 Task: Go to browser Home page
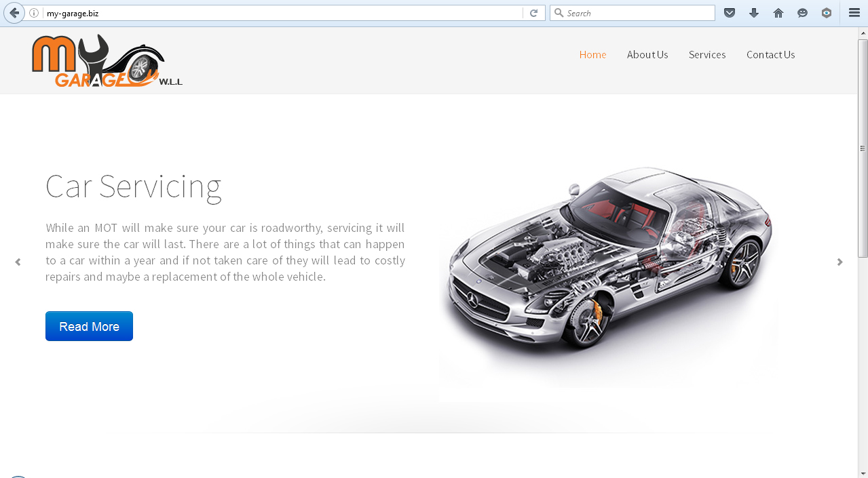[778, 13]
